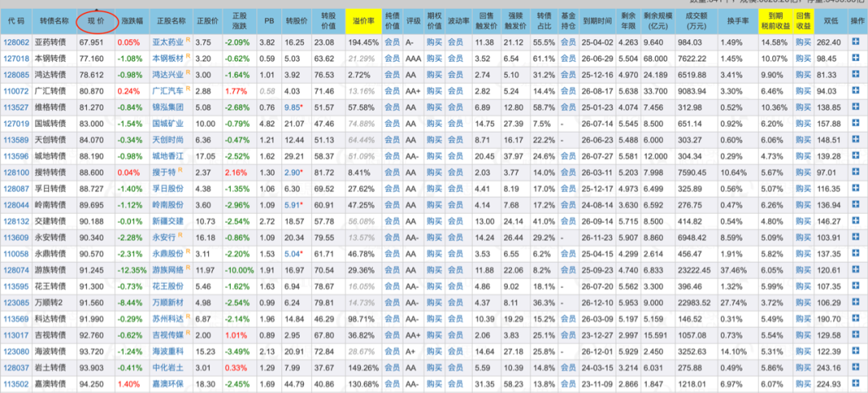
Task: Sort by the 评级 column header
Action: 413,20
